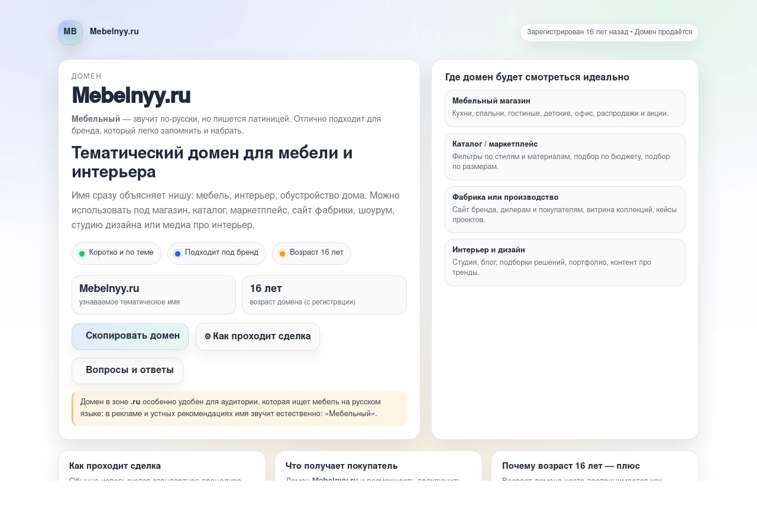Click the green dot of 'Коротко и по теме'
The image size is (757, 532).
(x=82, y=254)
